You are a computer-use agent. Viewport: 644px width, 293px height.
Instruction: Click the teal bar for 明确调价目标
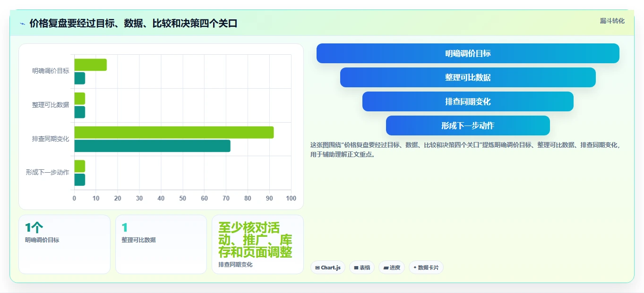click(80, 78)
